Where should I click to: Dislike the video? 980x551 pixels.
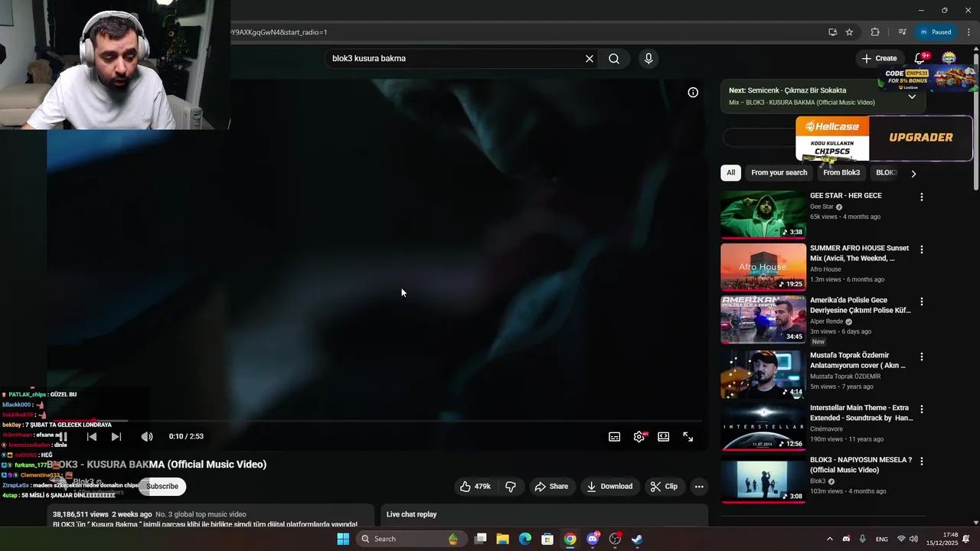[511, 487]
